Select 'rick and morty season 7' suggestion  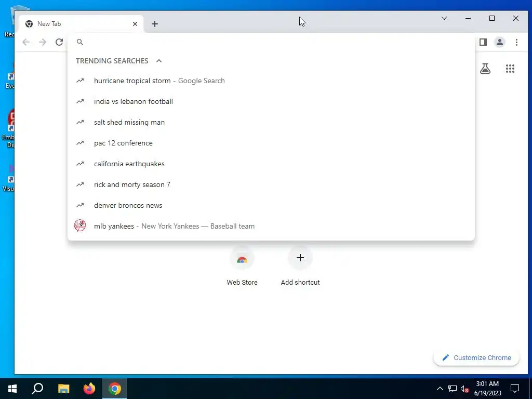pyautogui.click(x=271, y=184)
